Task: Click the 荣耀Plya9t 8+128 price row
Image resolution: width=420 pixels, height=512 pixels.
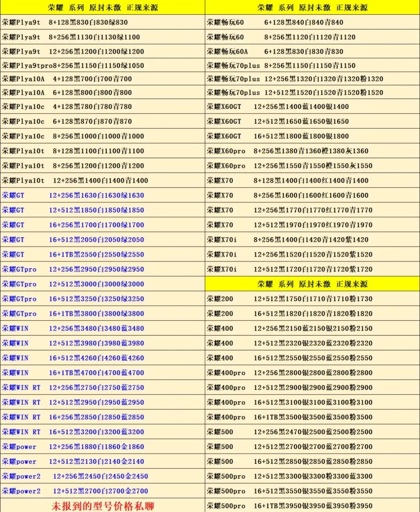Action: (x=103, y=23)
